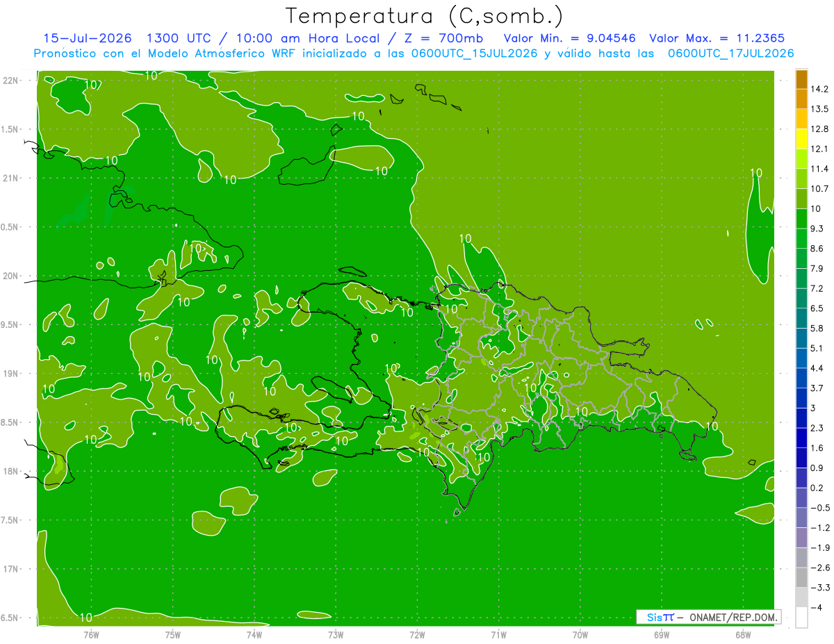This screenshot has width=834, height=644.
Task: Select the '0600UTC_17JUL2026' valid-until timestamp
Action: click(x=730, y=53)
